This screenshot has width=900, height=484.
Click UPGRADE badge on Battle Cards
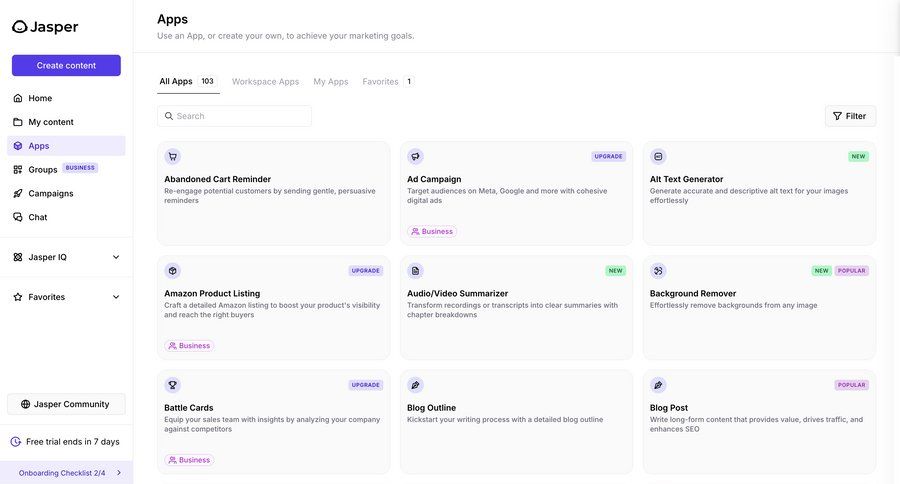366,385
